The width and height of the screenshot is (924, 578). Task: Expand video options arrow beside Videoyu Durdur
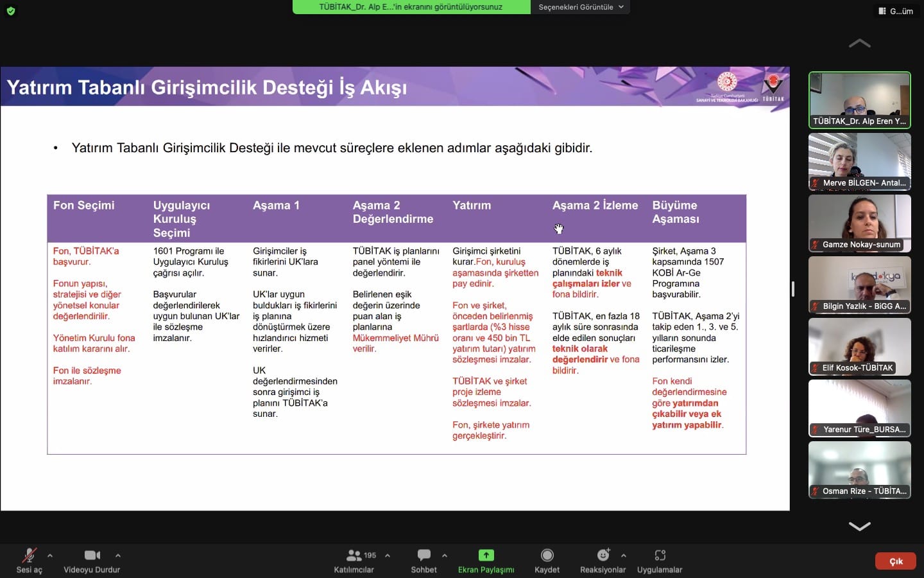pyautogui.click(x=118, y=556)
